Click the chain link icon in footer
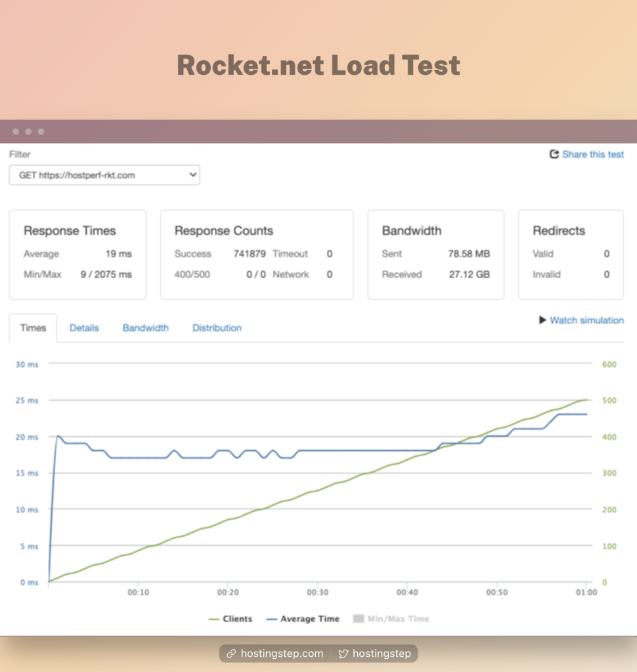The image size is (637, 672). [232, 654]
